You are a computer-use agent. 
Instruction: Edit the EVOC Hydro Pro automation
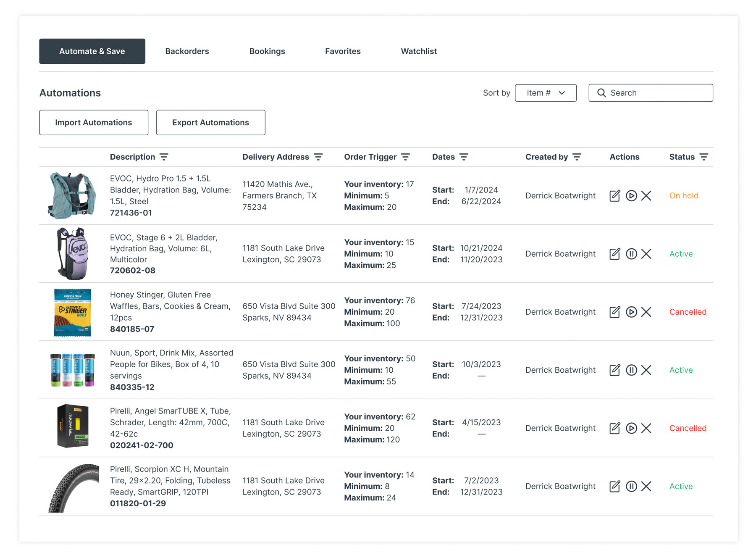click(615, 196)
